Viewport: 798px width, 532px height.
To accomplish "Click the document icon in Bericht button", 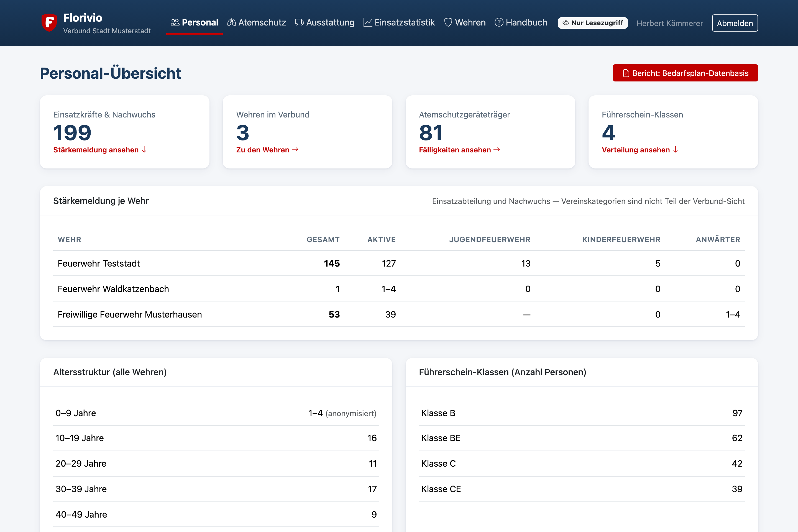I will [626, 73].
